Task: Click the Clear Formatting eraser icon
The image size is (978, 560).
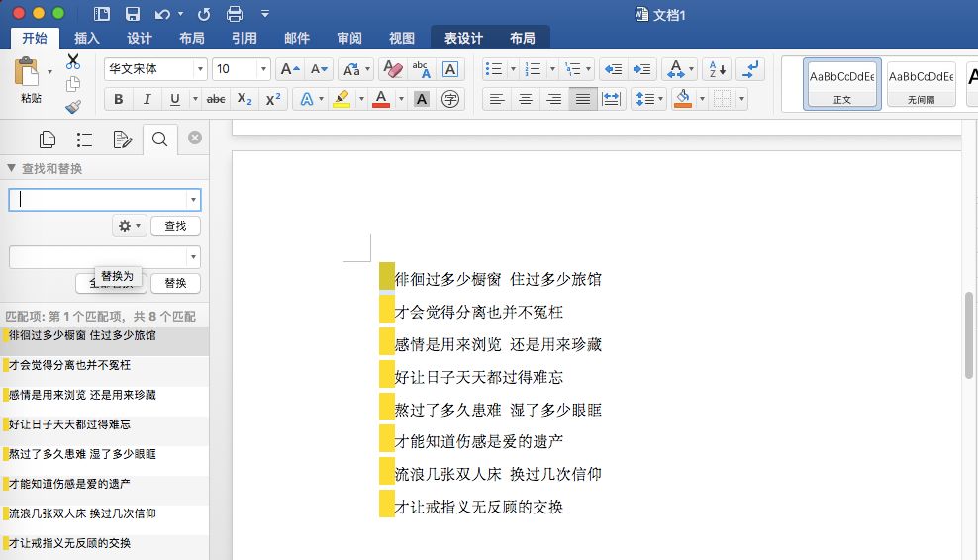Action: (x=393, y=69)
